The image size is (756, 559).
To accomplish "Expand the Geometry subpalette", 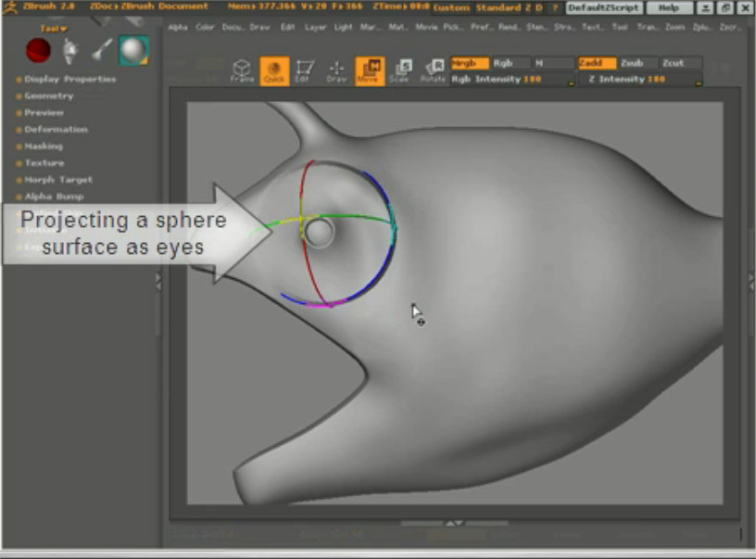I will pos(48,95).
